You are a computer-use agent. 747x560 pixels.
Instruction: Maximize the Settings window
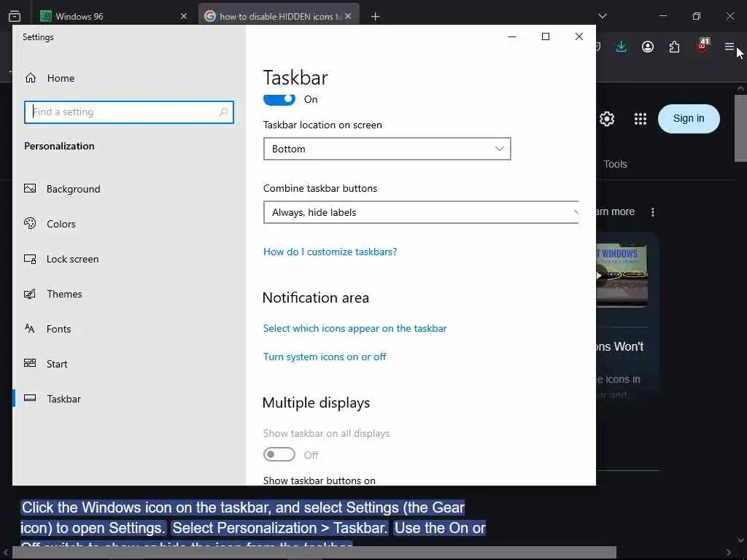coord(546,36)
